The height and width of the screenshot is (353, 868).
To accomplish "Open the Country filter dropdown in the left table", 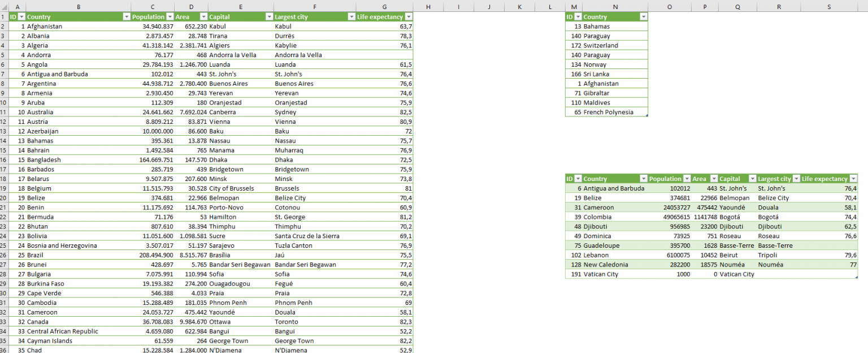I will click(127, 16).
